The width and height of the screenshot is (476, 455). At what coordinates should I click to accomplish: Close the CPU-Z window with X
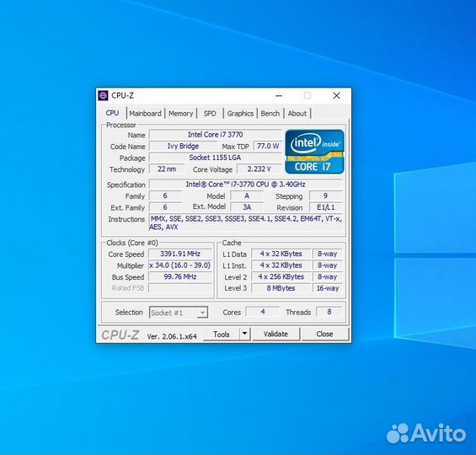336,95
